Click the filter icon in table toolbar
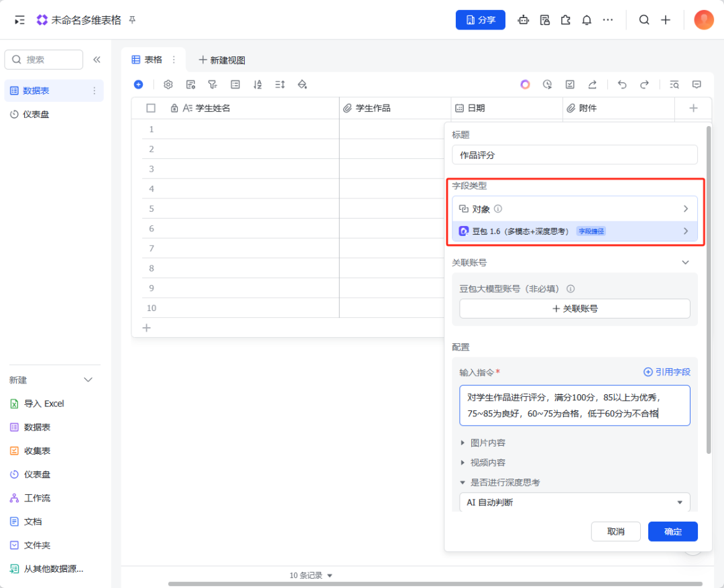This screenshot has height=588, width=724. click(x=213, y=84)
